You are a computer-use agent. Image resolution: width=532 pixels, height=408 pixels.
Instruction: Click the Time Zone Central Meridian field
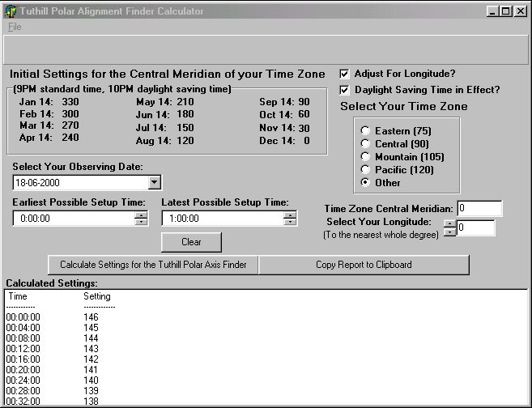pyautogui.click(x=479, y=208)
